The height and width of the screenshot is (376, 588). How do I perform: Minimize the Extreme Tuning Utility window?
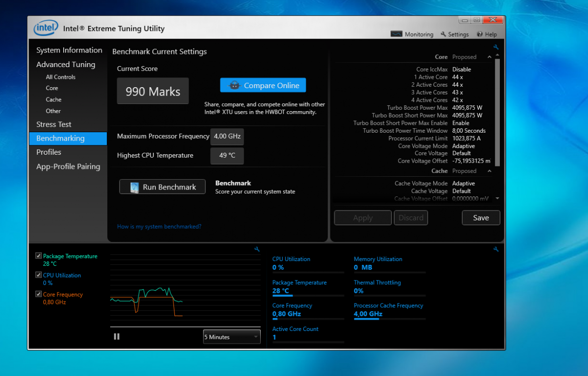point(465,20)
